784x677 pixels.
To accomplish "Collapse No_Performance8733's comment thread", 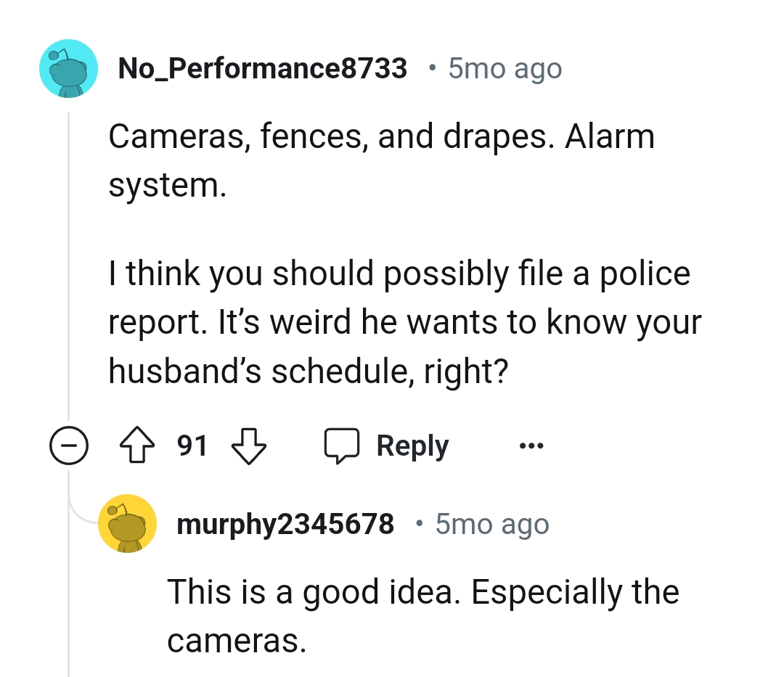I will click(69, 445).
